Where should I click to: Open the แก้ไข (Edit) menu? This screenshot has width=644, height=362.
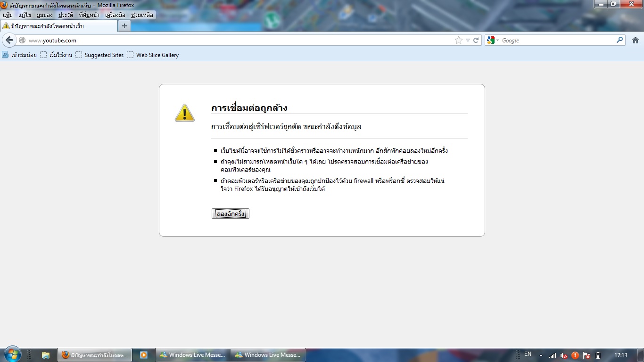(x=25, y=15)
